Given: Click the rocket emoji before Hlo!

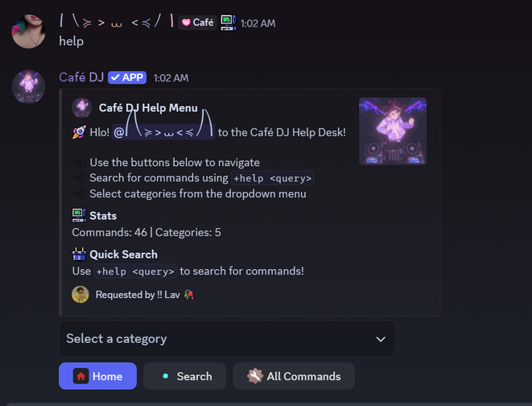Looking at the screenshot, I should click(x=79, y=132).
